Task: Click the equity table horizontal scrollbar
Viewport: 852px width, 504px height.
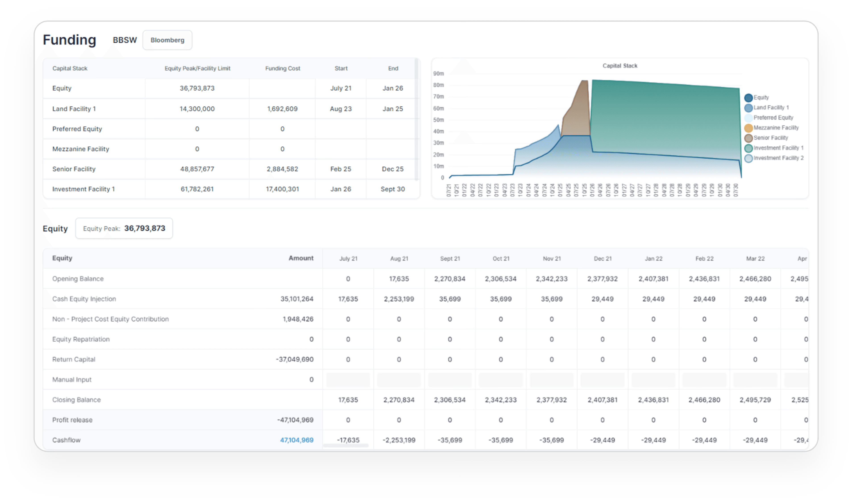Action: click(345, 445)
